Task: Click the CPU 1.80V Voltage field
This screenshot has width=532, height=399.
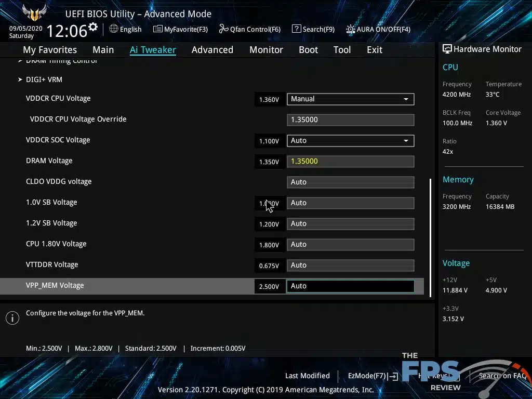Action: [x=351, y=244]
